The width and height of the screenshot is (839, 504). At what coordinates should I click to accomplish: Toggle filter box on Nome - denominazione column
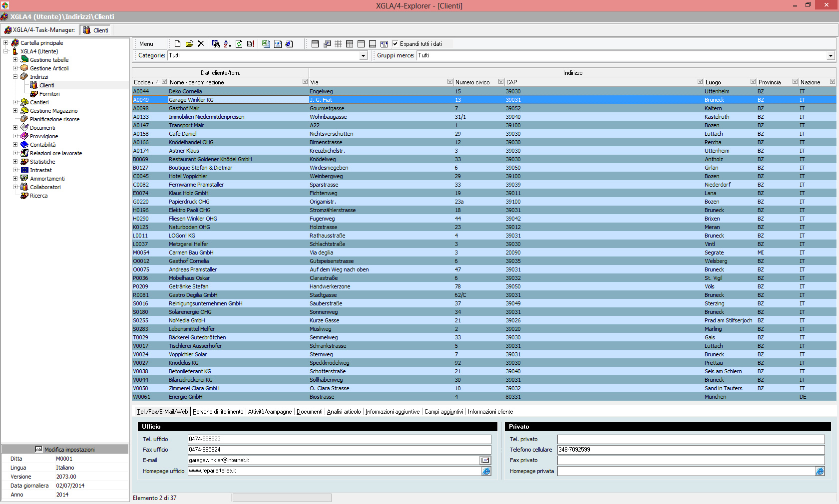[x=305, y=81]
